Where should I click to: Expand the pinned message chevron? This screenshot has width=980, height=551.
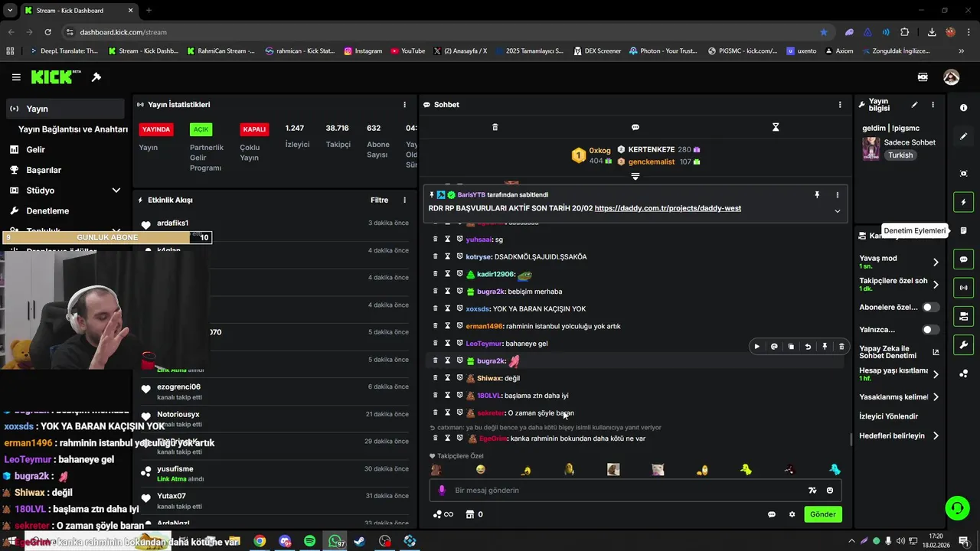click(837, 211)
